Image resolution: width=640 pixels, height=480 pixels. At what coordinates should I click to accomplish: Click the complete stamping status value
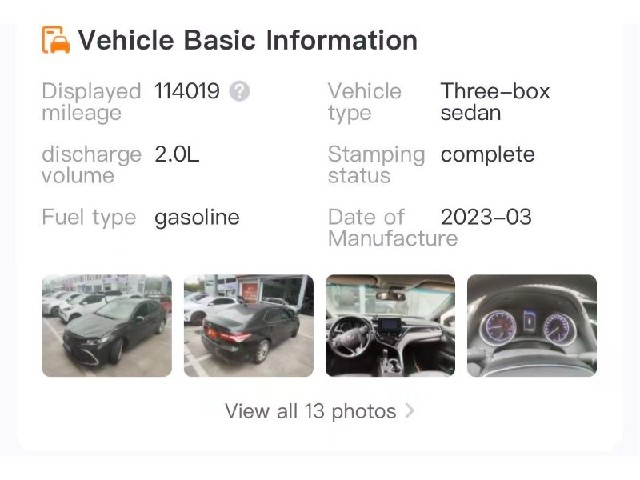pos(488,155)
